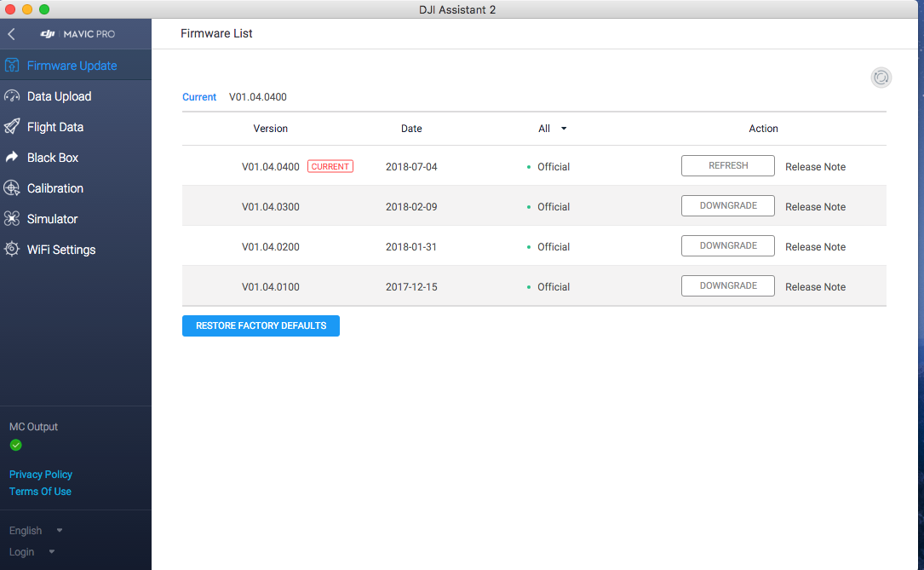Click date 2017-12-15
Image resolution: width=924 pixels, height=570 pixels.
tap(411, 287)
